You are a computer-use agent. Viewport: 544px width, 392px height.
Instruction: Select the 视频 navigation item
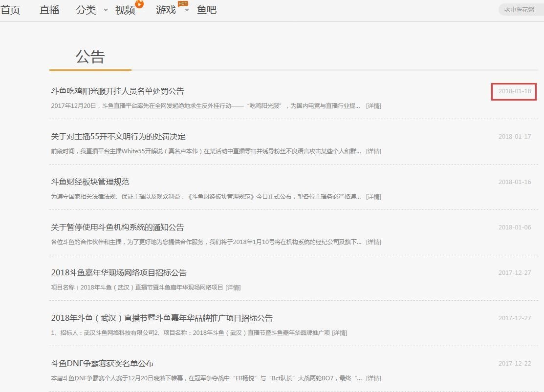point(125,10)
